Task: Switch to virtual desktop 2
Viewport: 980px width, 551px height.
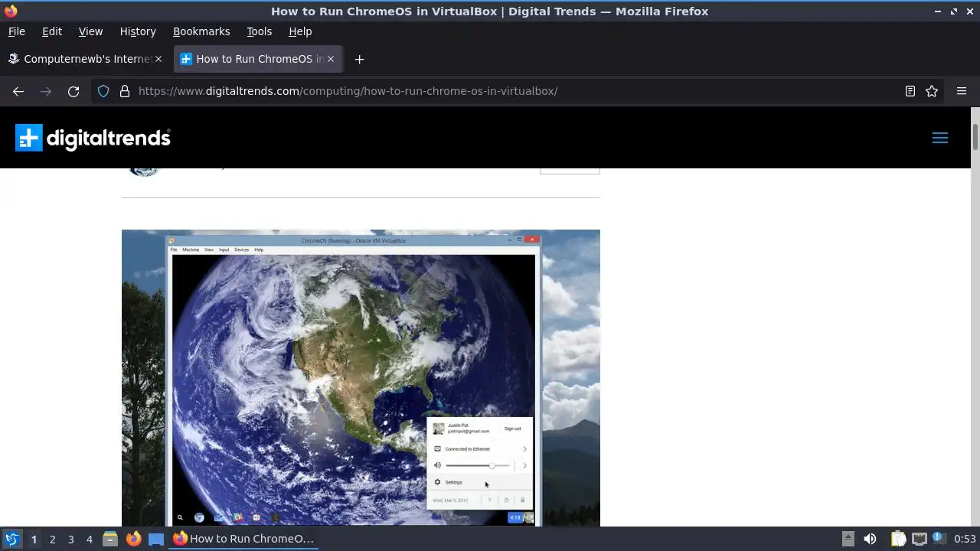Action: point(52,539)
